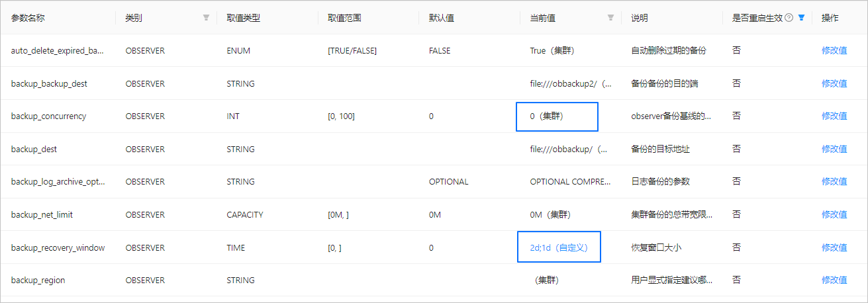Open filter for 当前值 column
The width and height of the screenshot is (868, 303).
[x=610, y=19]
